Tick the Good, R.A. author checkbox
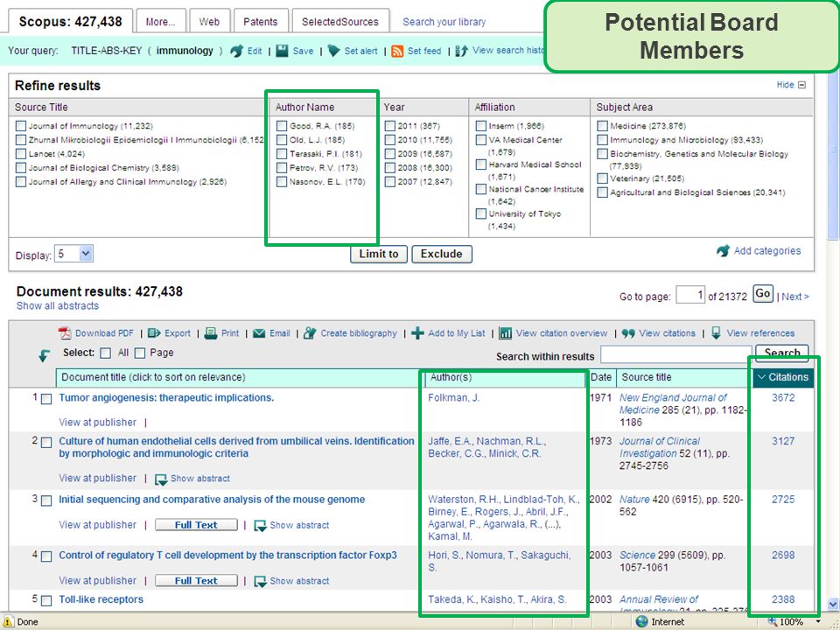Viewport: 840px width, 630px height. [282, 126]
